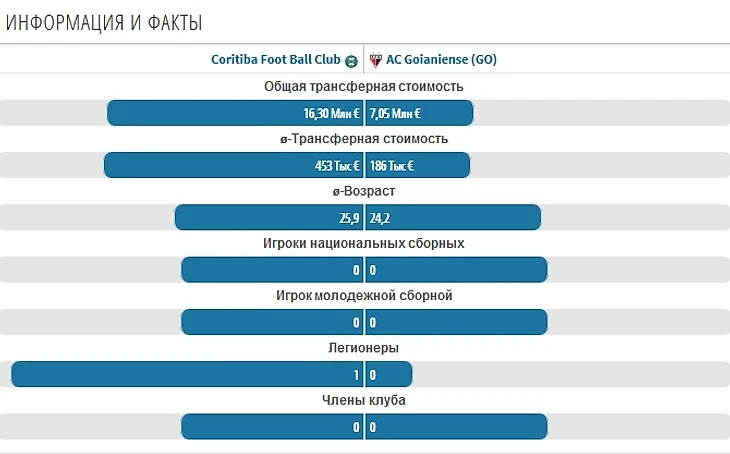Click the Coritiba club crest icon

[x=351, y=60]
